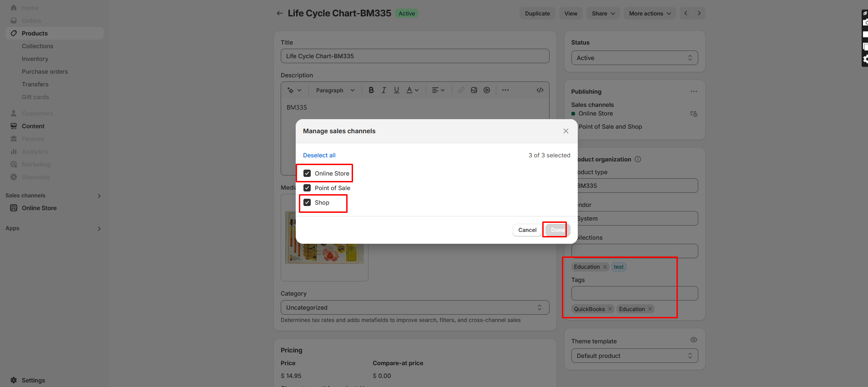Click Cancel in the dialog
This screenshot has width=868, height=387.
527,230
